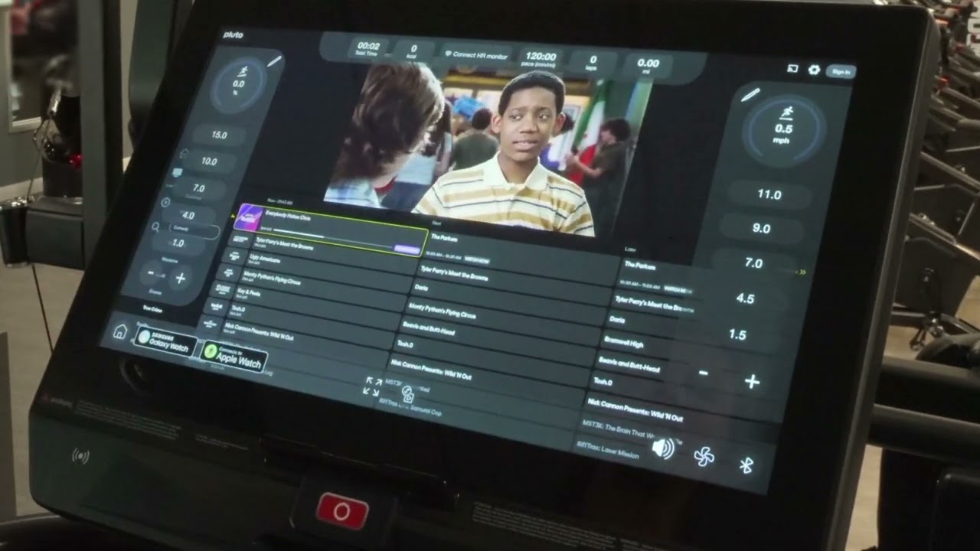
Task: Tap the 0.00 mi distance readout
Action: click(x=648, y=66)
